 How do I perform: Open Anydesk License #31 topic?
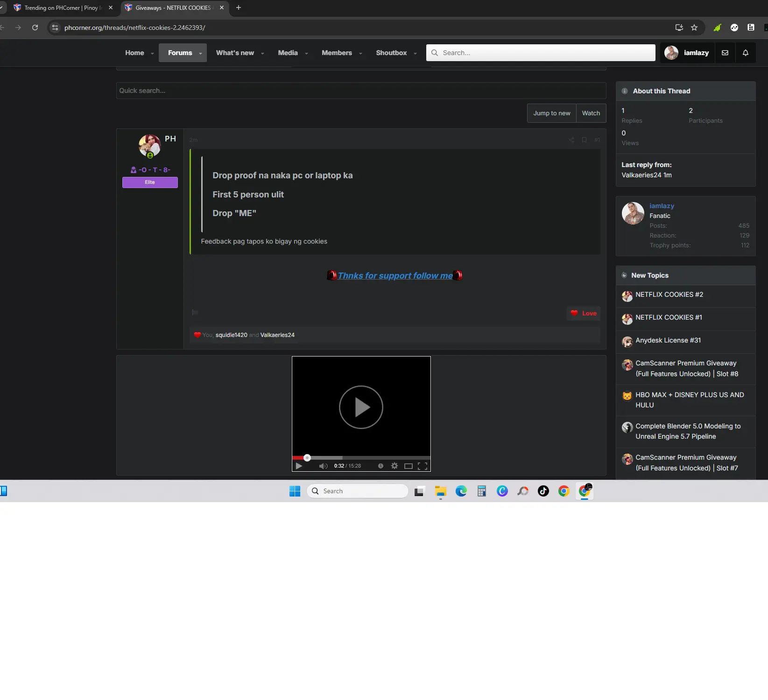(668, 340)
